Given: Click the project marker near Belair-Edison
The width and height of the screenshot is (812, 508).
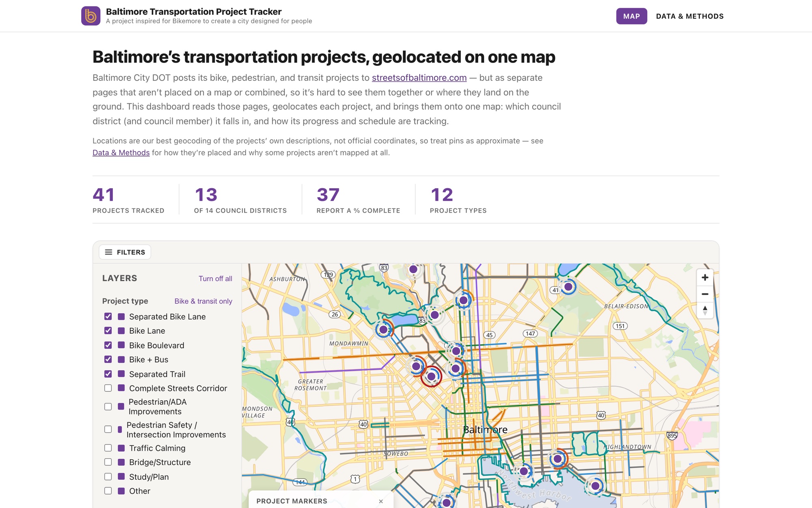Looking at the screenshot, I should (x=568, y=287).
